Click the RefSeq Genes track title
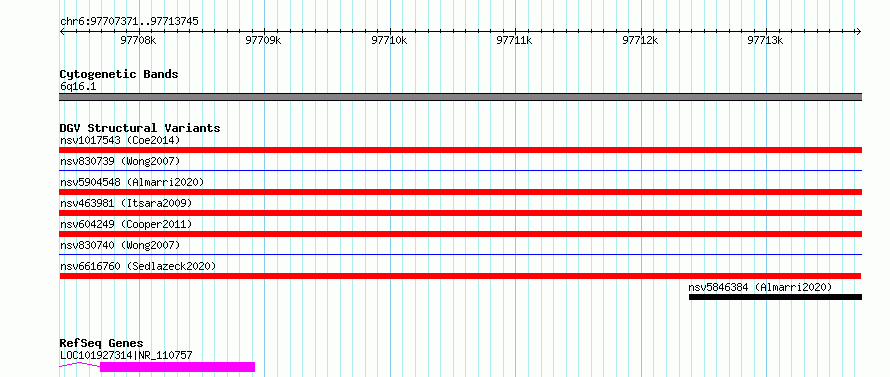This screenshot has height=377, width=890. [101, 344]
